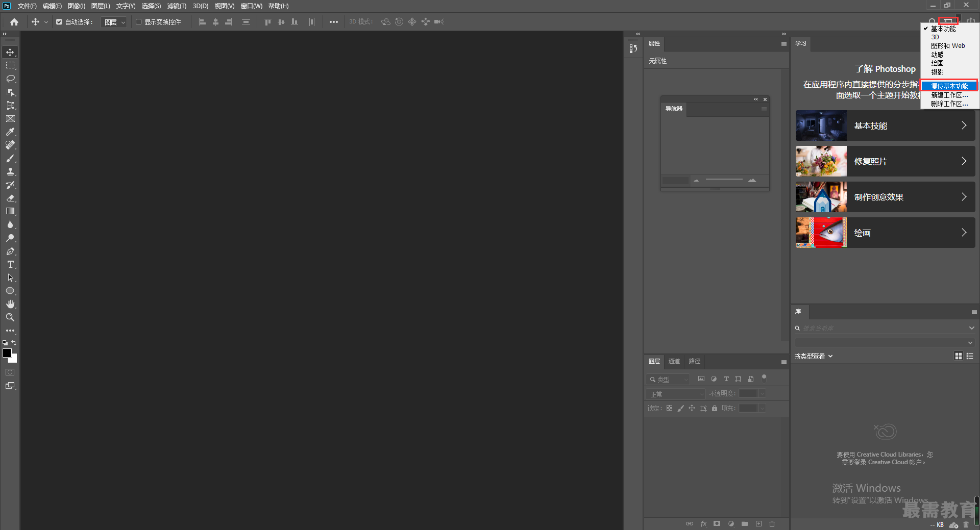Choose 复位基本功能 in workspace menu

949,86
